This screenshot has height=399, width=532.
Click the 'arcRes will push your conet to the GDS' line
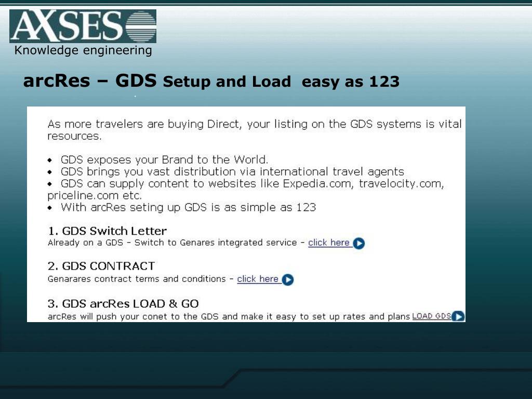[x=229, y=316]
